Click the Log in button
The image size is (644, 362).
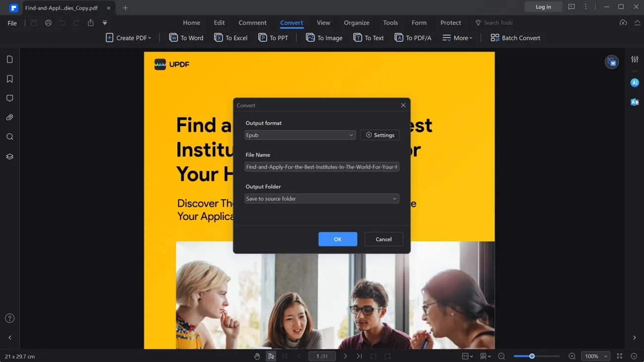(x=543, y=7)
